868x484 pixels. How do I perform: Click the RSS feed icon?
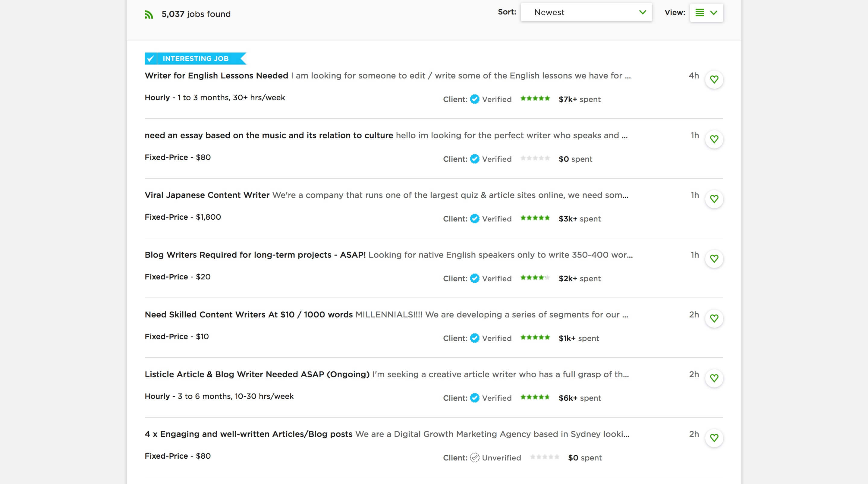click(x=149, y=13)
